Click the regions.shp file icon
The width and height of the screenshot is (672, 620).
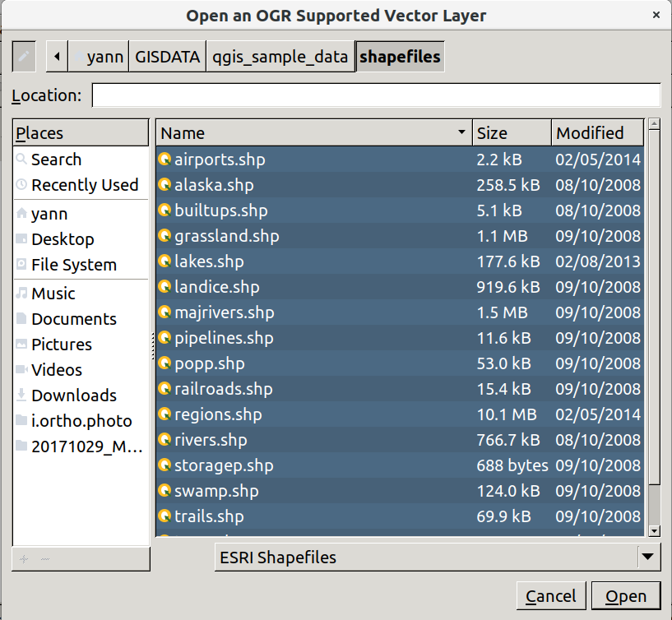165,414
